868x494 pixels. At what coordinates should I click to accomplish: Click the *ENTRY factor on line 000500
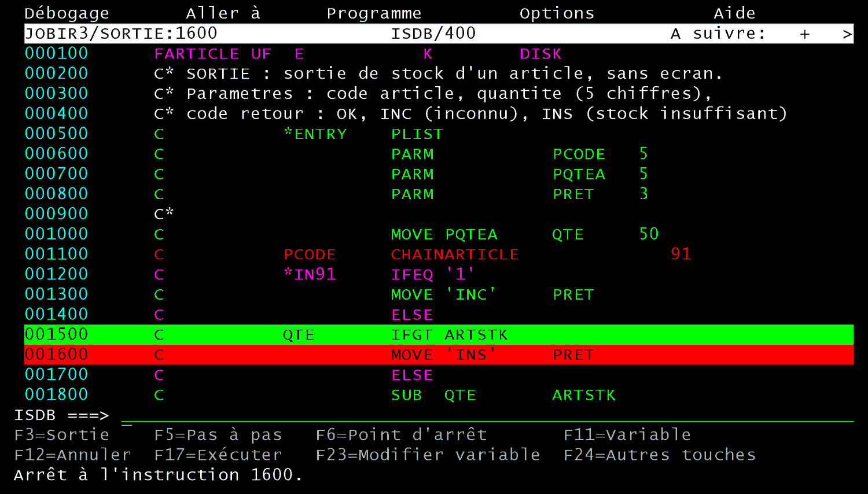pos(315,134)
